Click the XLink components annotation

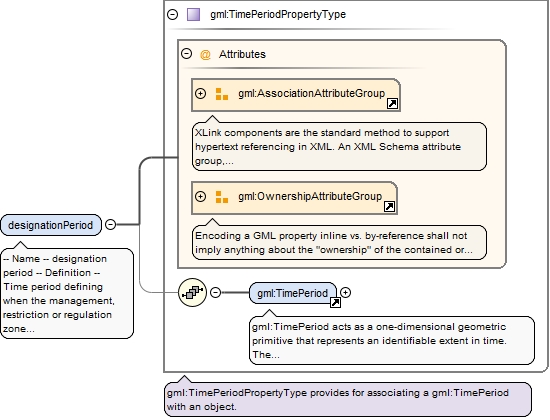click(x=339, y=147)
